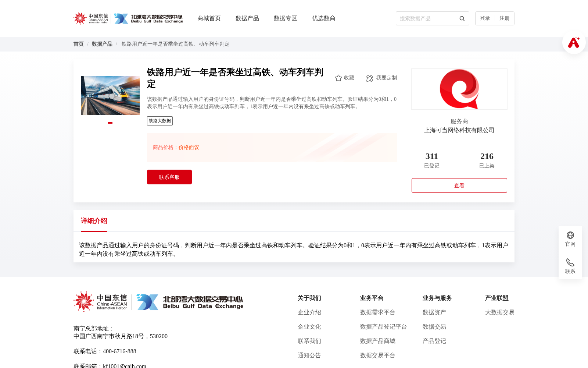Go to 数据产品 in the breadcrumb

point(102,44)
